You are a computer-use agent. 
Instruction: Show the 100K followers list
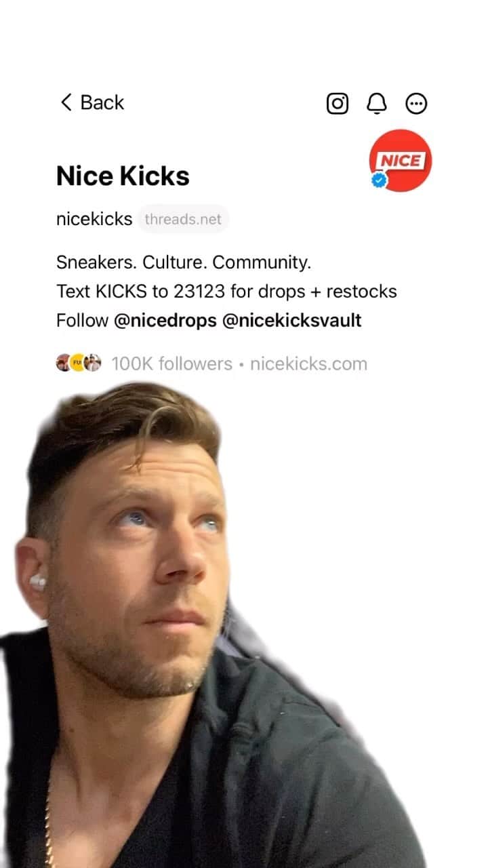171,363
